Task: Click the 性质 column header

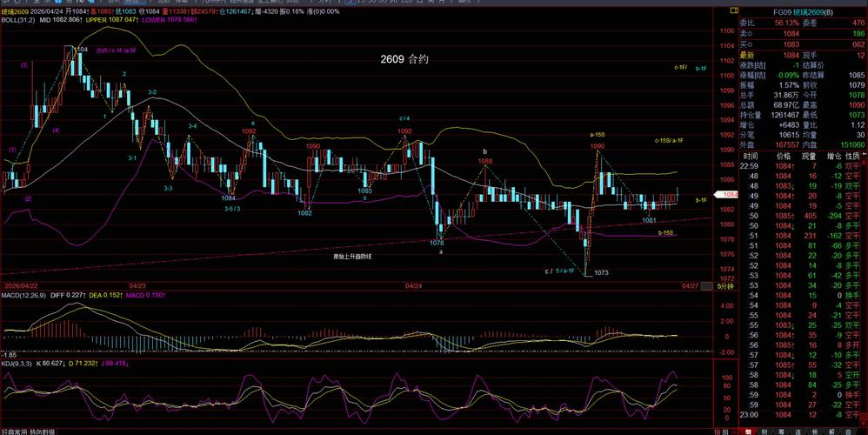Action: click(x=853, y=156)
